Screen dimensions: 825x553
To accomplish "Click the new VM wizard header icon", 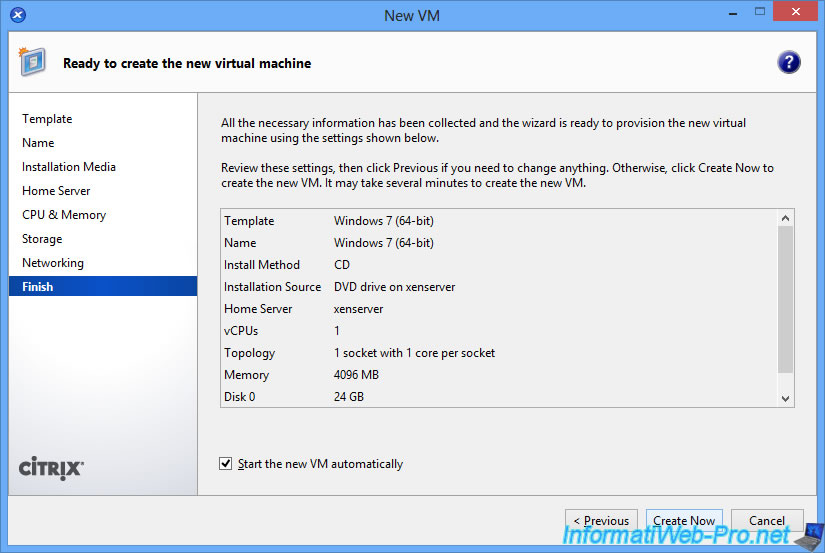I will 31,62.
